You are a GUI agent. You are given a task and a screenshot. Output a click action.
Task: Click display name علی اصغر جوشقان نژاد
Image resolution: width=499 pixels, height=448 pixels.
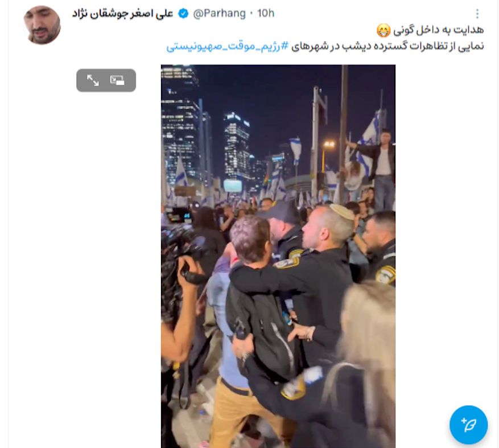[x=122, y=13]
